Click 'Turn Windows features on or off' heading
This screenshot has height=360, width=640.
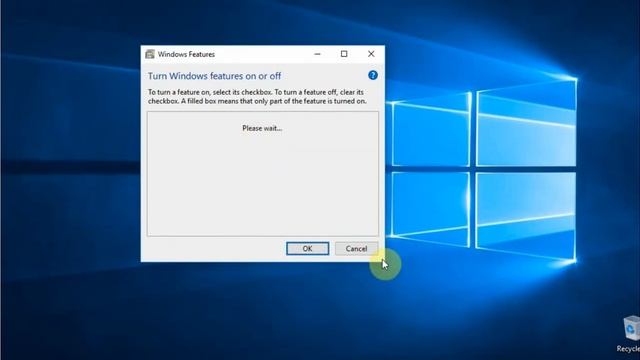(214, 76)
